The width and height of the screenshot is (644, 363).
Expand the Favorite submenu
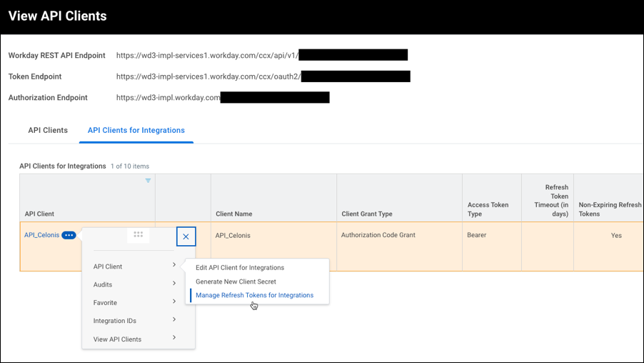click(x=134, y=302)
